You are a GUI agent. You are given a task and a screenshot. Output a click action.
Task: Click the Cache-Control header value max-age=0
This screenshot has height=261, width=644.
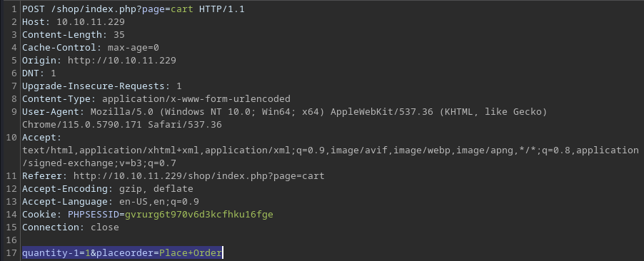[x=134, y=48]
